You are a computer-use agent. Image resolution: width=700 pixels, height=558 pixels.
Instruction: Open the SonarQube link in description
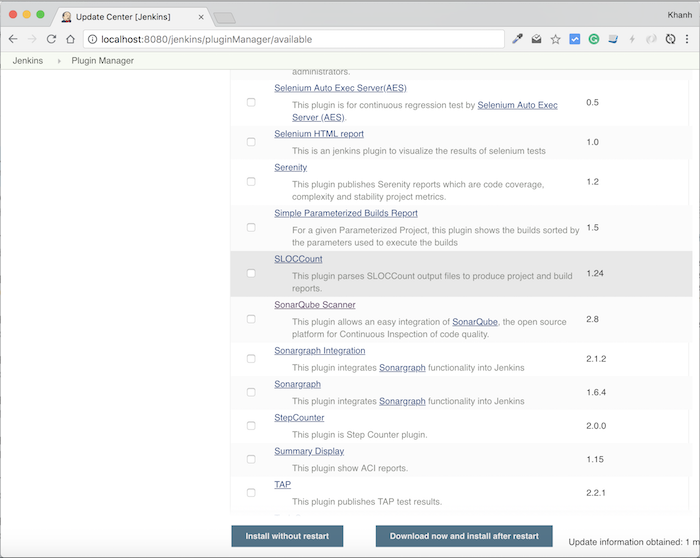[475, 322]
